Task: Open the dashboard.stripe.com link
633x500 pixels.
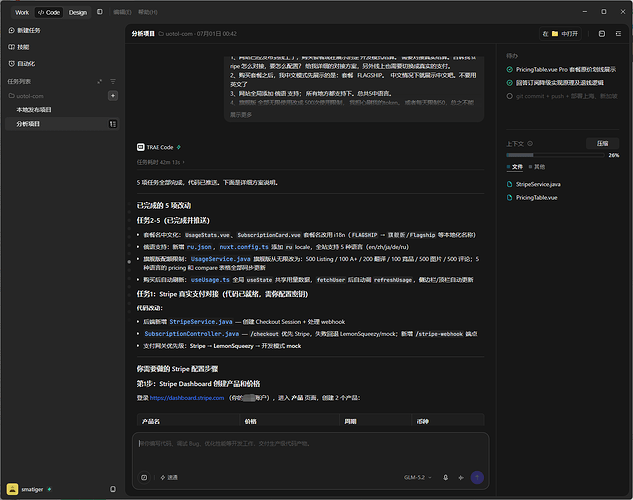Action: [x=187, y=398]
